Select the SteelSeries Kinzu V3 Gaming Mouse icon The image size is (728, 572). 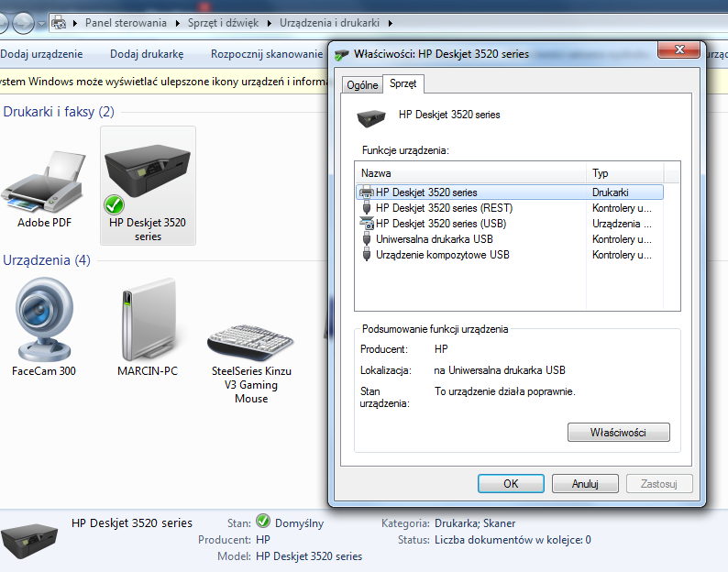[250, 343]
